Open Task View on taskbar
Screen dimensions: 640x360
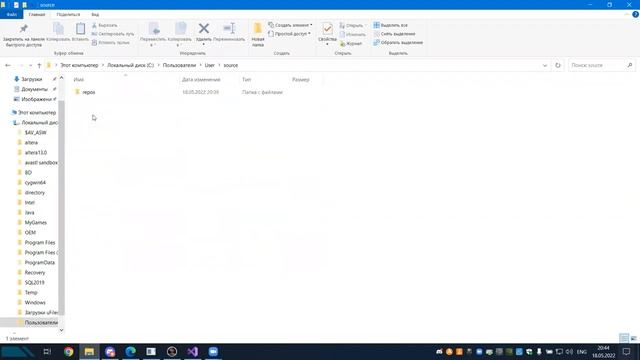pos(47,351)
